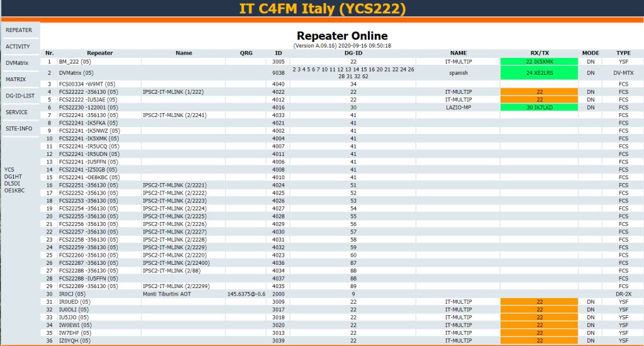644x346 pixels.
Task: Click the FCS00334 -W9MT (05) entry
Action: coord(87,84)
